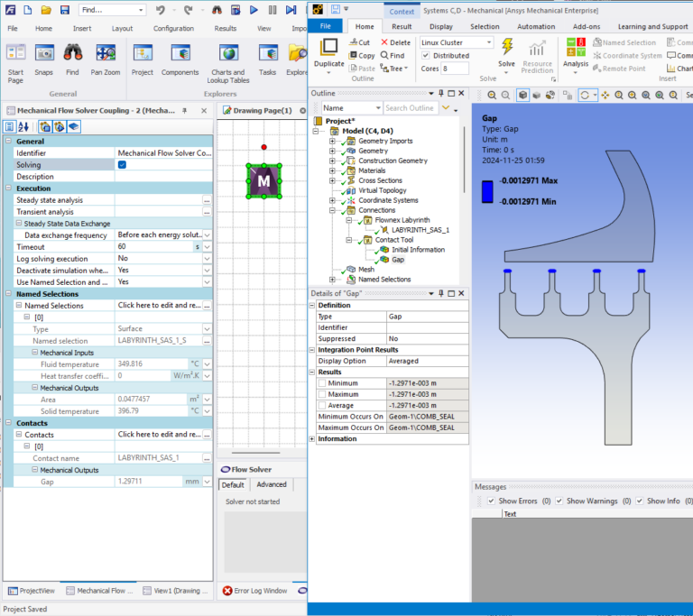Click the Pan arrows tool in graphics toolbar
This screenshot has height=616, width=693.
pos(605,95)
